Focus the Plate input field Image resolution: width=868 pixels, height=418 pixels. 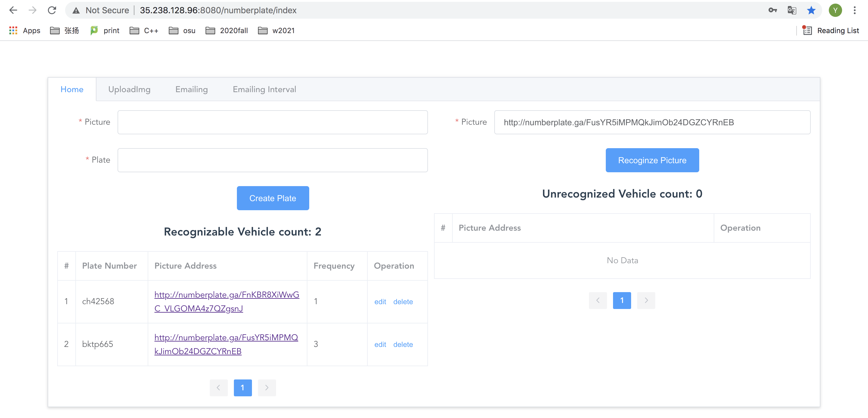[x=272, y=160]
